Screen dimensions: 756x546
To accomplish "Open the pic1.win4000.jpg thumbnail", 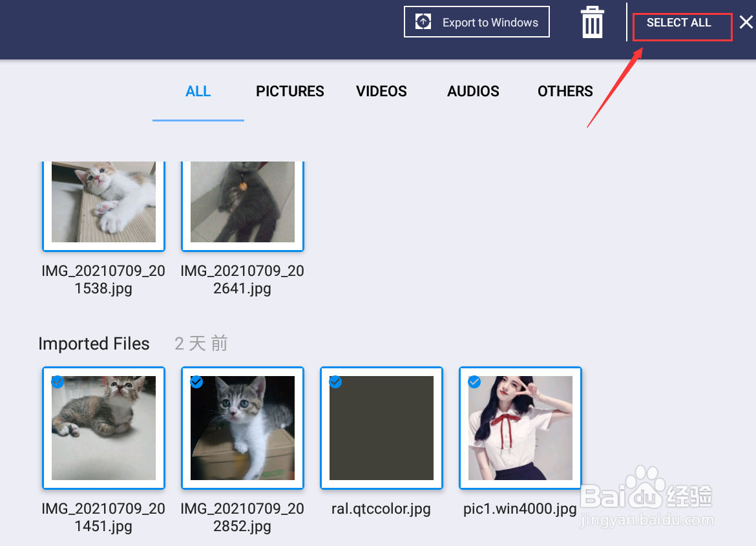I will pyautogui.click(x=520, y=428).
